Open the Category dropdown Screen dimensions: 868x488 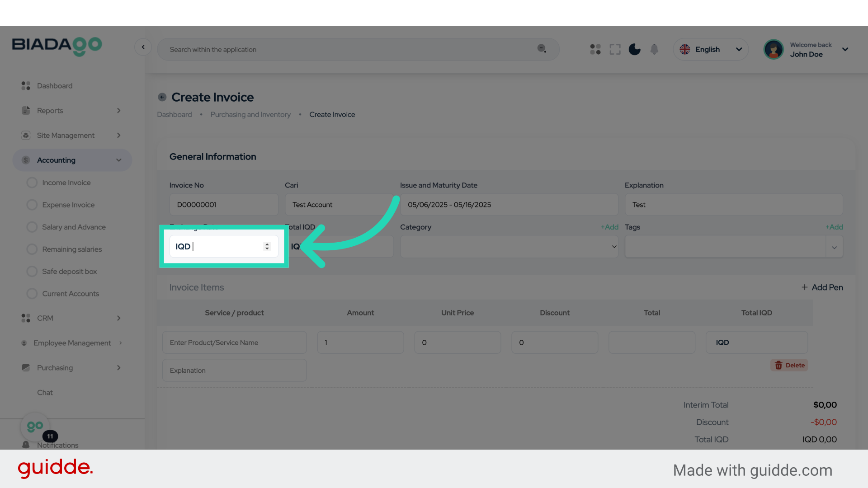pyautogui.click(x=509, y=247)
